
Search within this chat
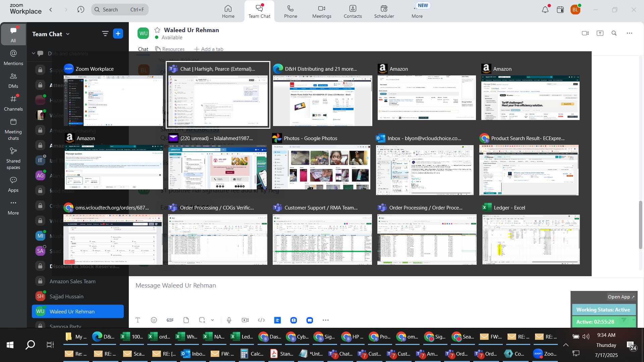614,33
